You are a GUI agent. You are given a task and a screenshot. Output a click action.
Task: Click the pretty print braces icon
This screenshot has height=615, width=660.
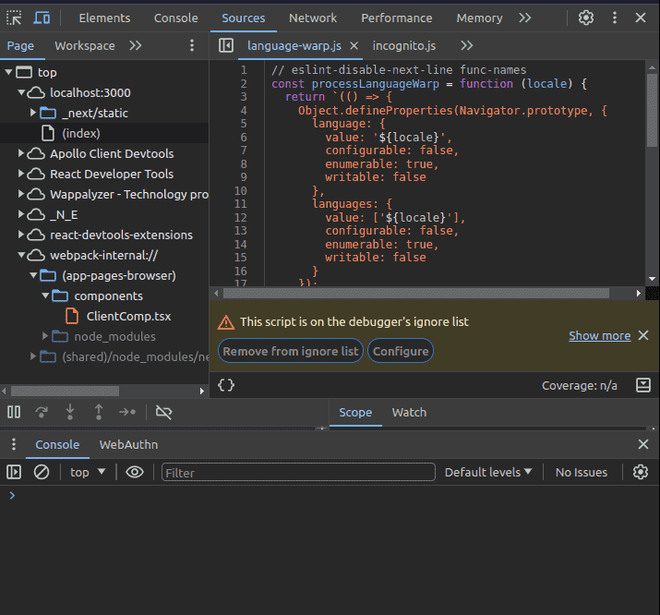click(227, 385)
